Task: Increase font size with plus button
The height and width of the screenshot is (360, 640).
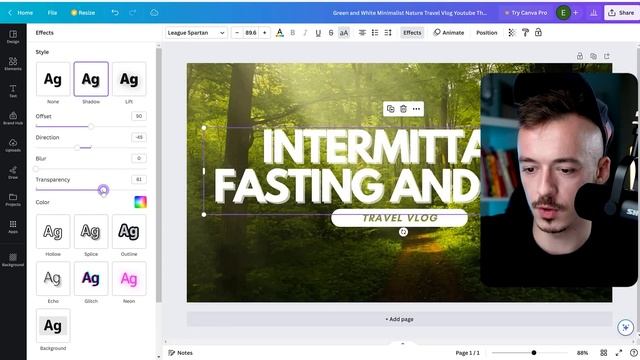Action: (x=264, y=33)
